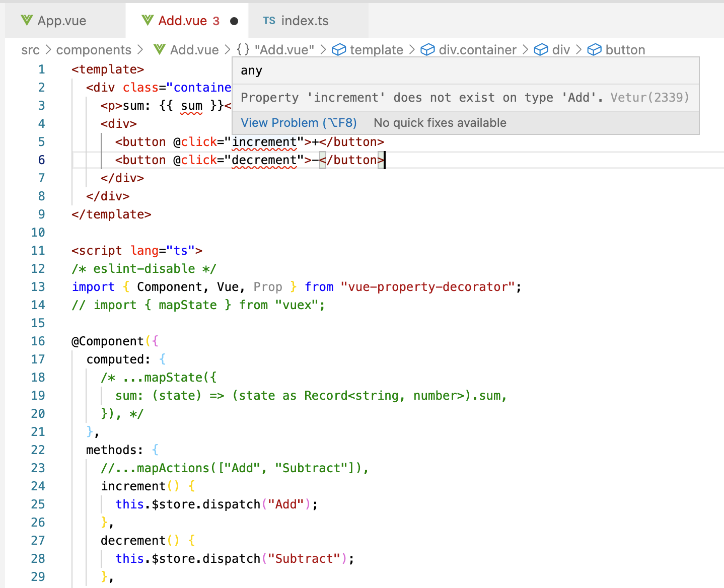Click the underlined 'sum' on line 3
Viewport: 724px width, 588px height.
(x=191, y=106)
